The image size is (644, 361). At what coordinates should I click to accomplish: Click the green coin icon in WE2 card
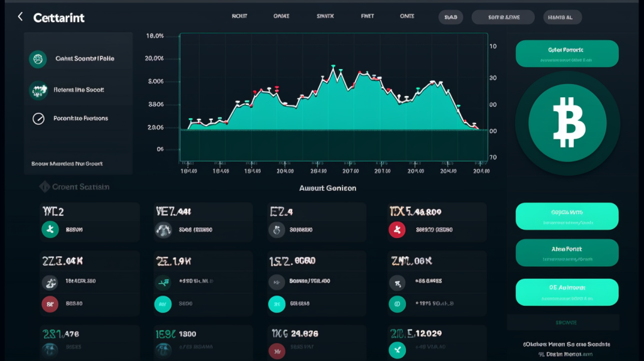pyautogui.click(x=50, y=230)
